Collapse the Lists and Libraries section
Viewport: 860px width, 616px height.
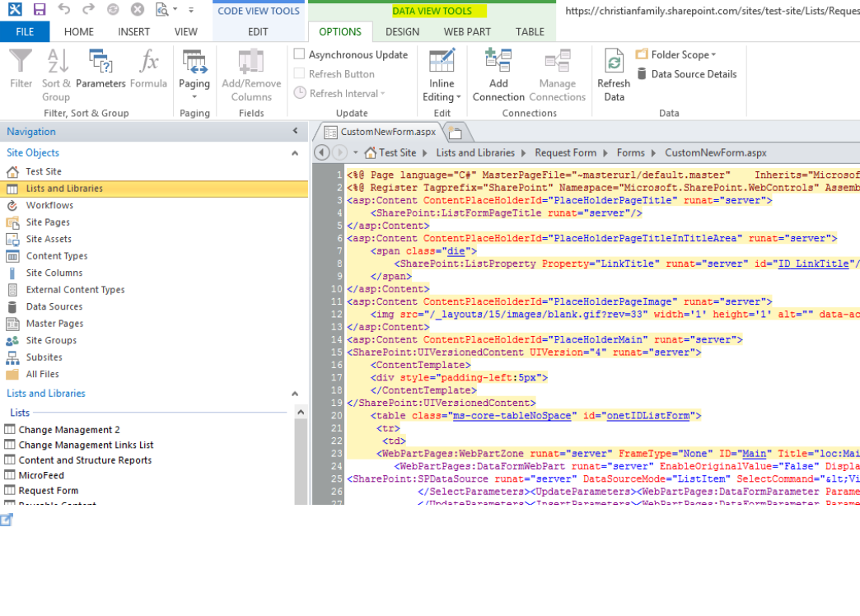(295, 394)
